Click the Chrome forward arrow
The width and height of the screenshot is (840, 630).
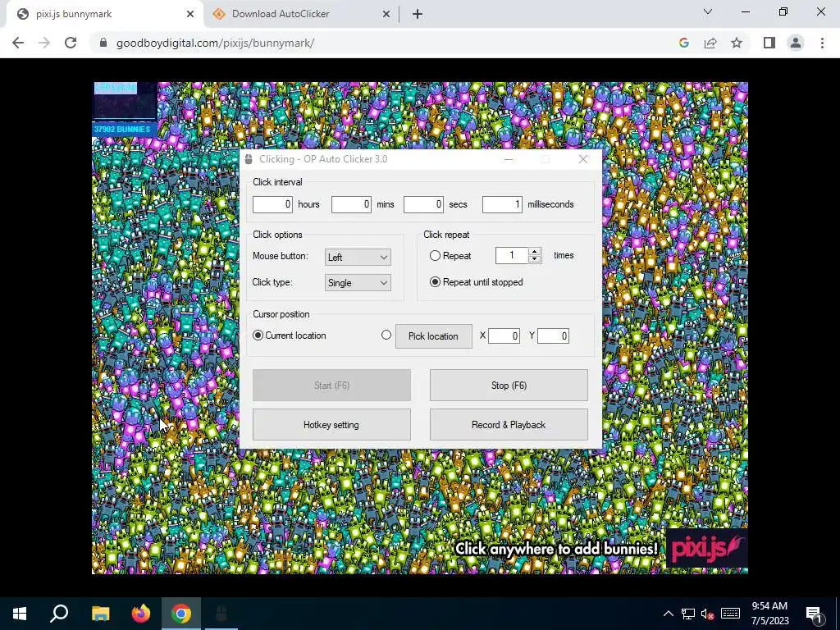(44, 43)
